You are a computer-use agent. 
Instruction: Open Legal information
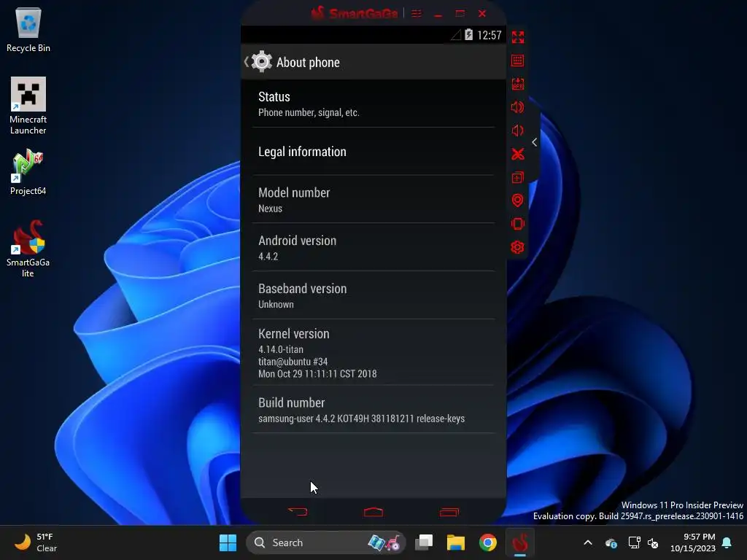pos(373,152)
